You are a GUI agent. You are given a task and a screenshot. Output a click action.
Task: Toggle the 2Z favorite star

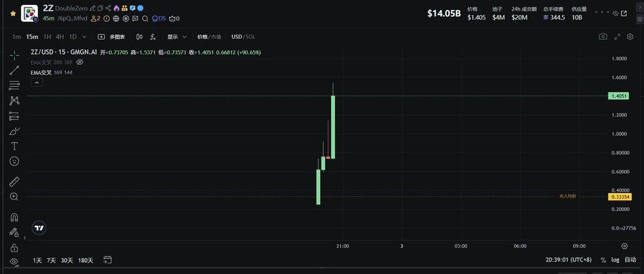click(12, 12)
